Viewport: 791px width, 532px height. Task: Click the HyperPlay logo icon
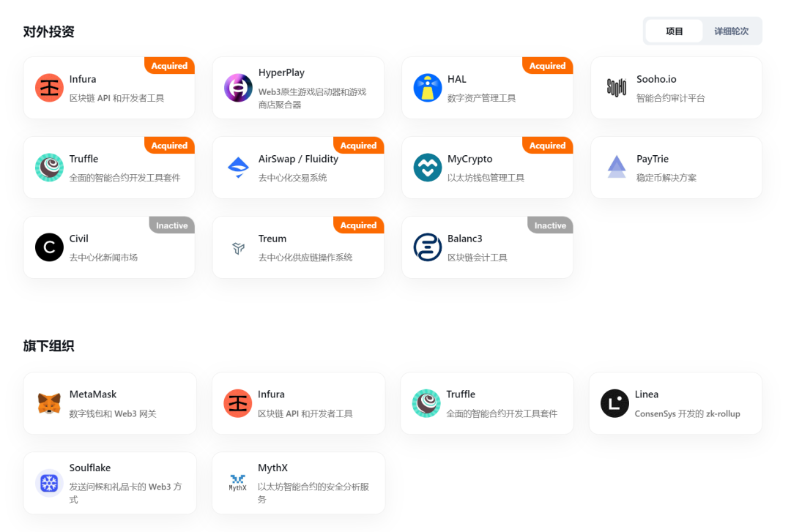(238, 88)
